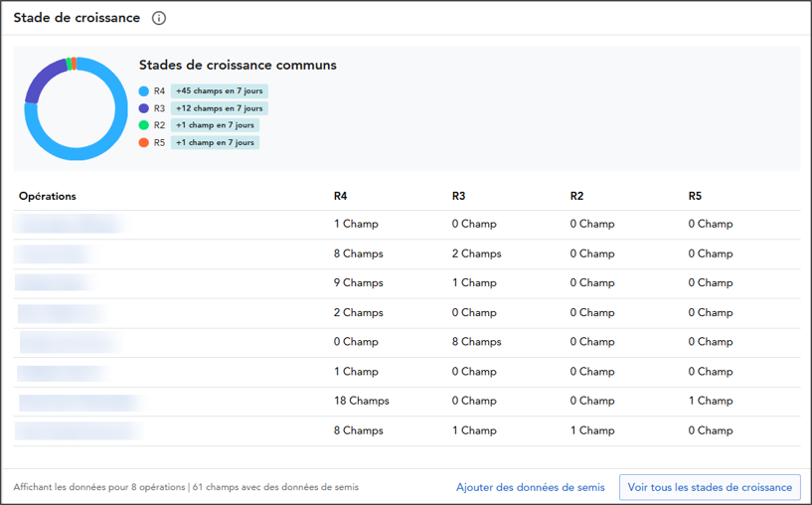Select the '2 Champs' cell in R3 column
The height and width of the screenshot is (505, 812).
pyautogui.click(x=476, y=253)
